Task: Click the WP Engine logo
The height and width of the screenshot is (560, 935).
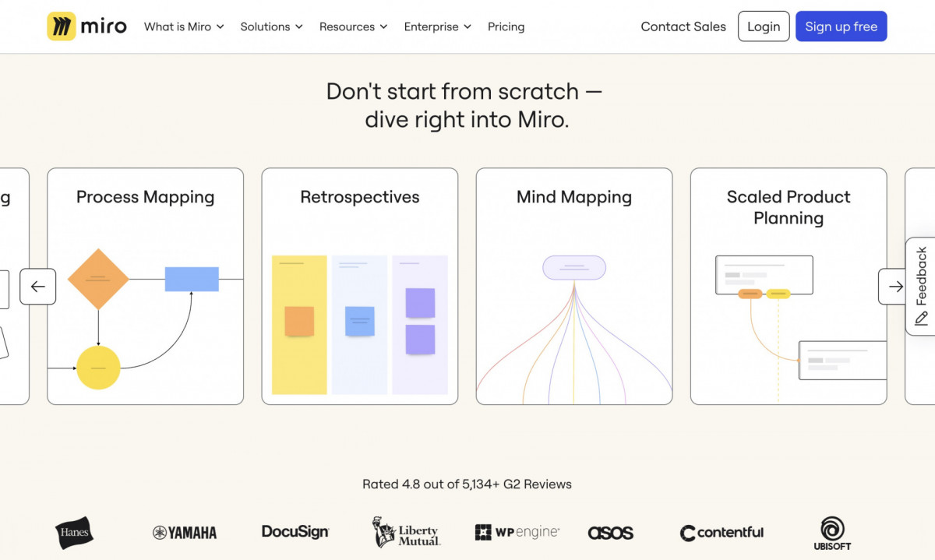Action: [517, 532]
